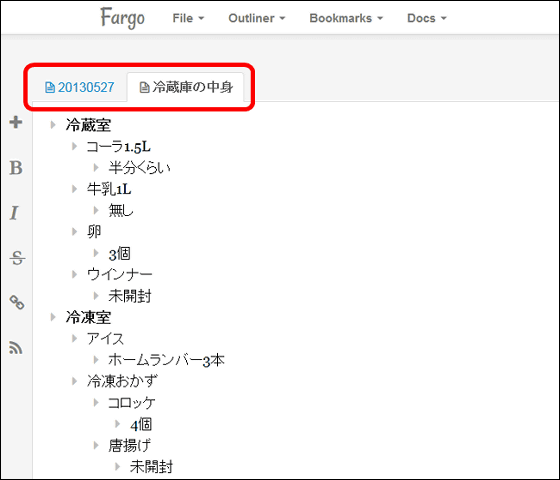The image size is (560, 480).
Task: Toggle strikethrough formatting icon
Action: [x=17, y=258]
